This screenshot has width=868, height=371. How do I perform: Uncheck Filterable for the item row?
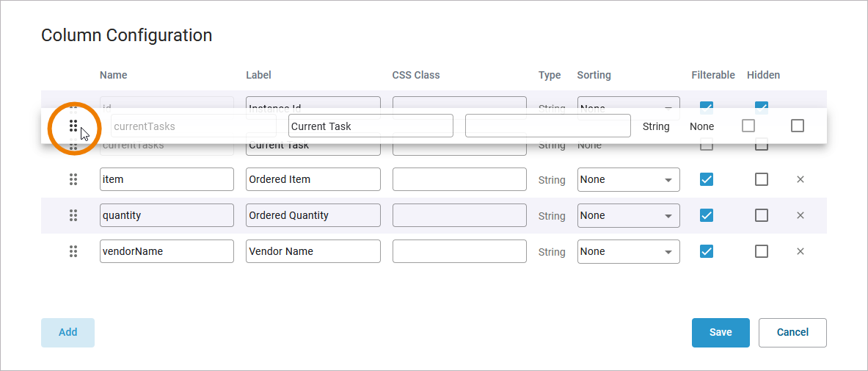(x=707, y=179)
